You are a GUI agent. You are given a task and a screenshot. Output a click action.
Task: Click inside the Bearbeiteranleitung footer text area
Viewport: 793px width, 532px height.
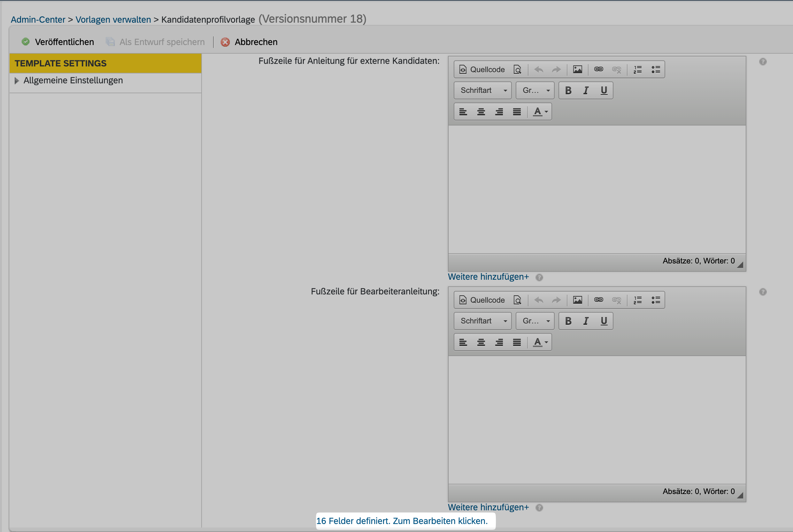tap(597, 419)
